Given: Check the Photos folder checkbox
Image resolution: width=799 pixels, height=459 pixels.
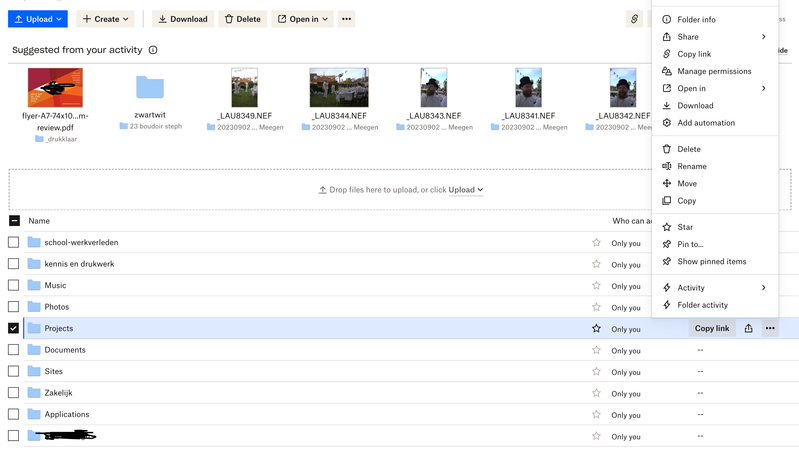Looking at the screenshot, I should coord(13,307).
